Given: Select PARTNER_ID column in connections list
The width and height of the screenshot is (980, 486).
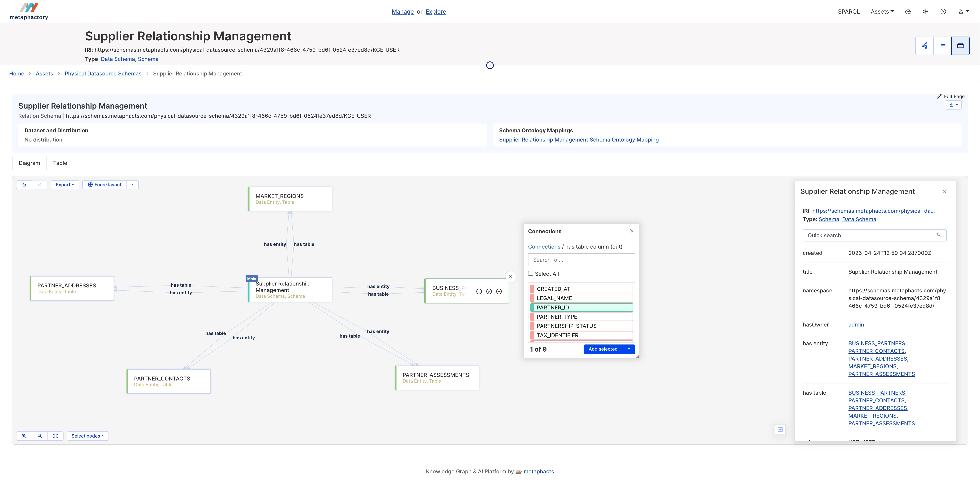Looking at the screenshot, I should (x=581, y=308).
